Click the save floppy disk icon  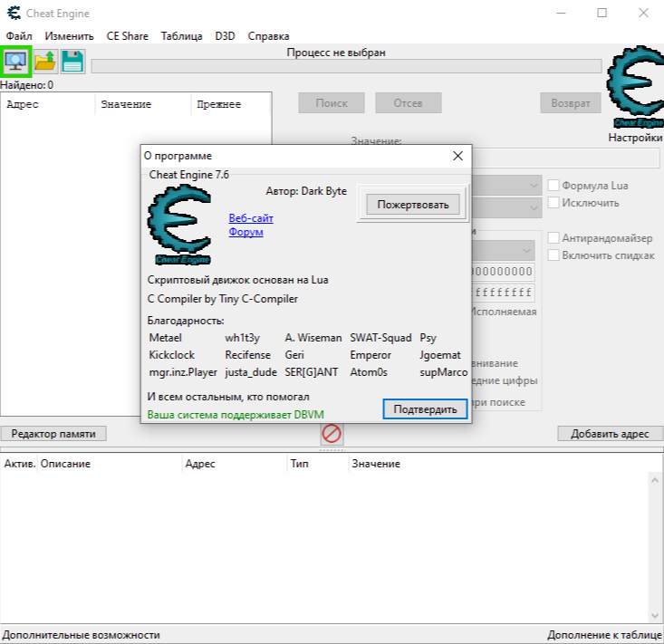tap(72, 62)
